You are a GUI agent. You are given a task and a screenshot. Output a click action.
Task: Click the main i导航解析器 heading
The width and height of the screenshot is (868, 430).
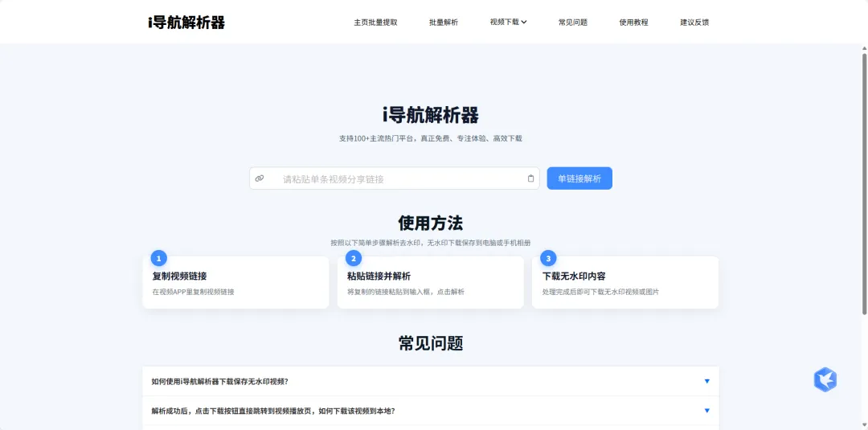[x=431, y=116]
